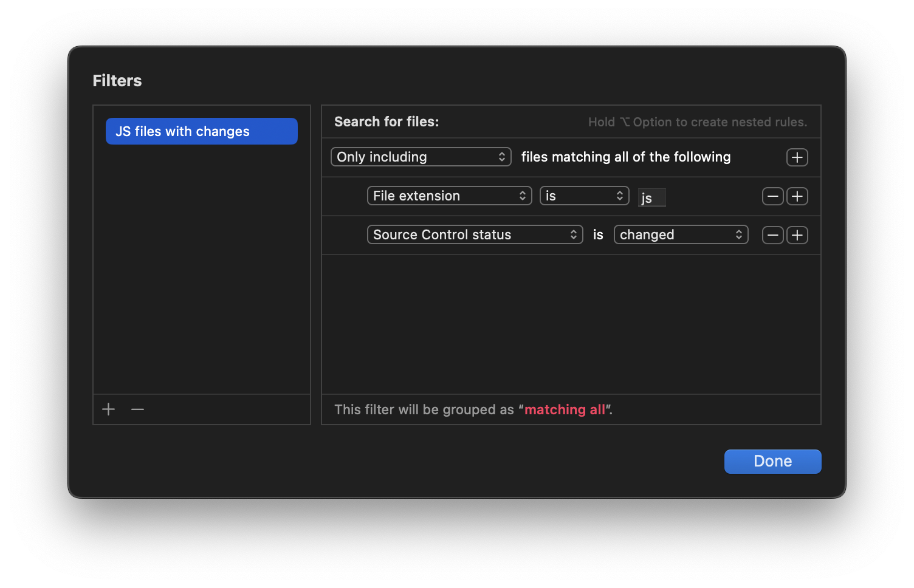This screenshot has width=914, height=588.
Task: Add a rule after the File extension row
Action: click(797, 196)
